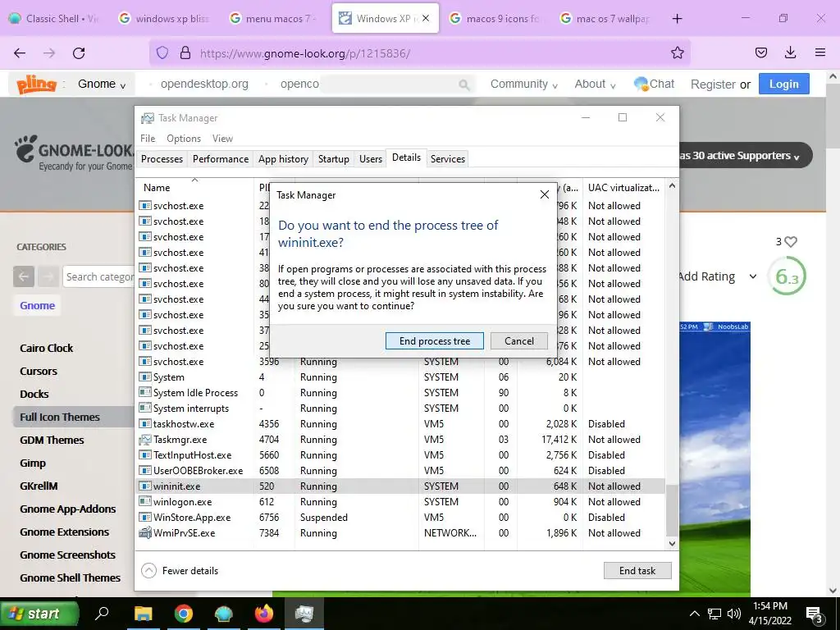Screen dimensions: 840x630
Task: Switch to the Startup tab
Action: pos(333,158)
